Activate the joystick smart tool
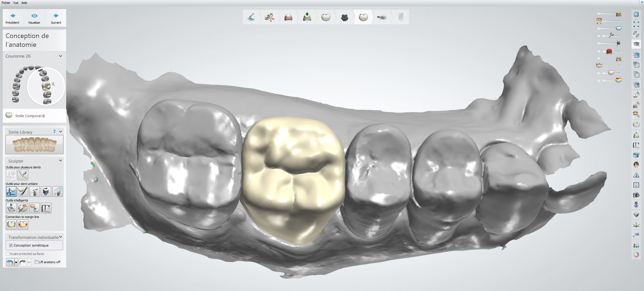The height and width of the screenshot is (291, 644). tap(11, 208)
